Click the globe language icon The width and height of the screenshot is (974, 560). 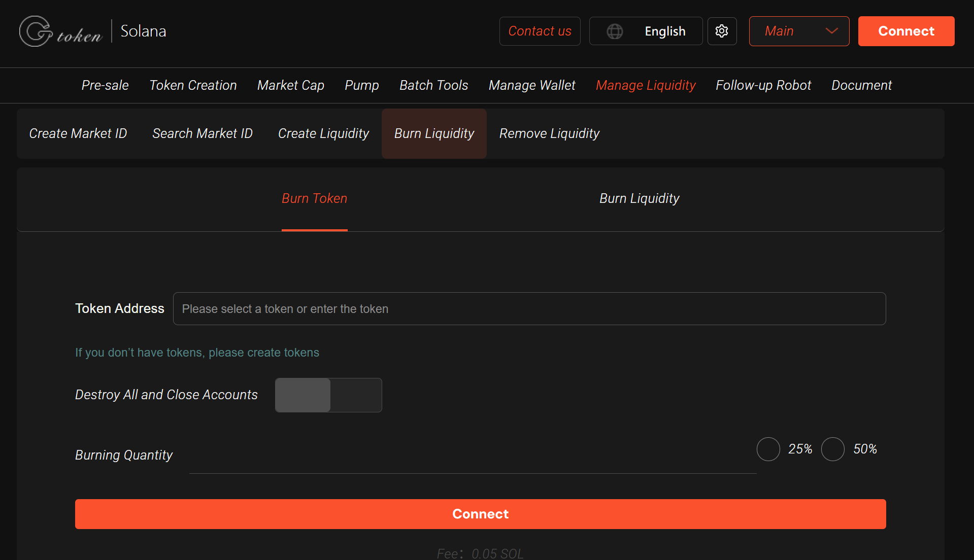(615, 31)
